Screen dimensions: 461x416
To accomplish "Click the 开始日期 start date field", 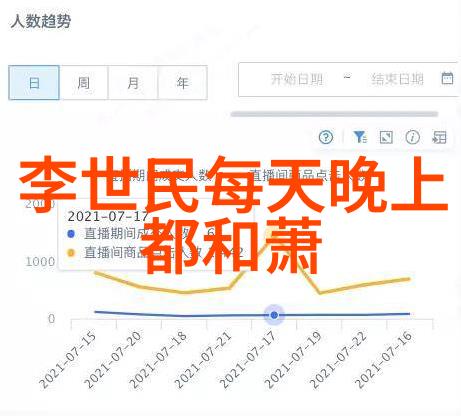I will coord(296,79).
